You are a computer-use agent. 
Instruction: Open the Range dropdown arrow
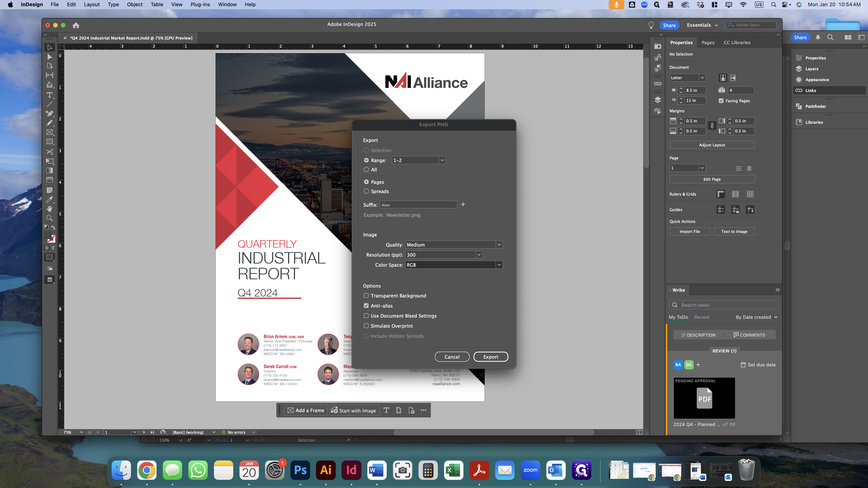point(442,160)
